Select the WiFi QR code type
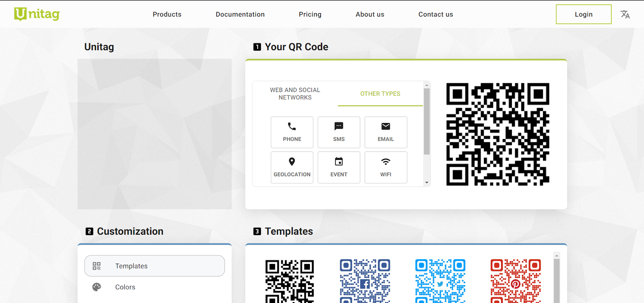The height and width of the screenshot is (303, 644). pos(386,168)
